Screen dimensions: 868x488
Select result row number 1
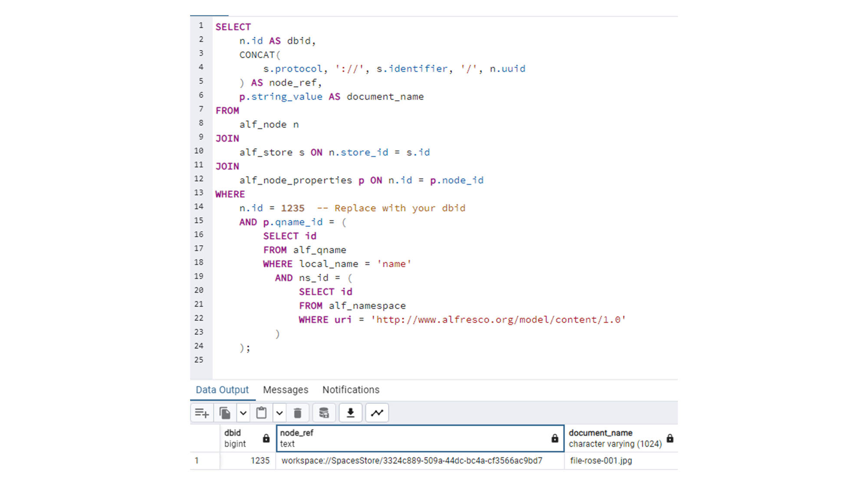[x=205, y=461]
